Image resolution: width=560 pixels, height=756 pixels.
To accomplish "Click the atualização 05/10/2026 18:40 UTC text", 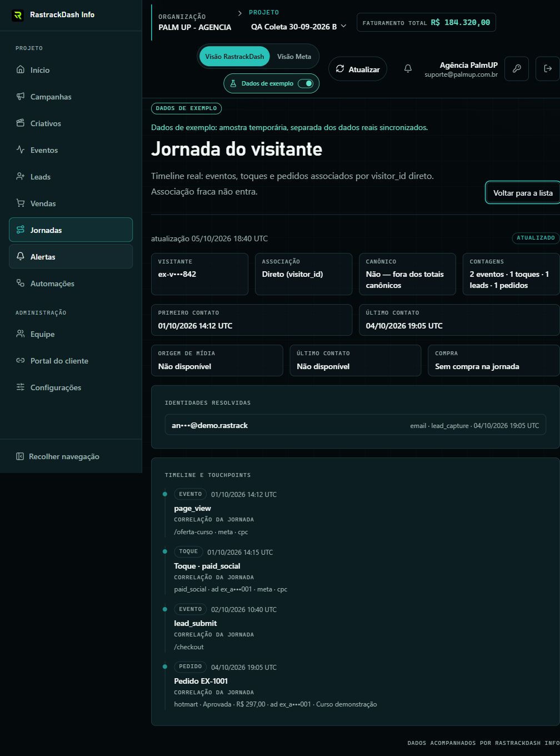I will [209, 238].
